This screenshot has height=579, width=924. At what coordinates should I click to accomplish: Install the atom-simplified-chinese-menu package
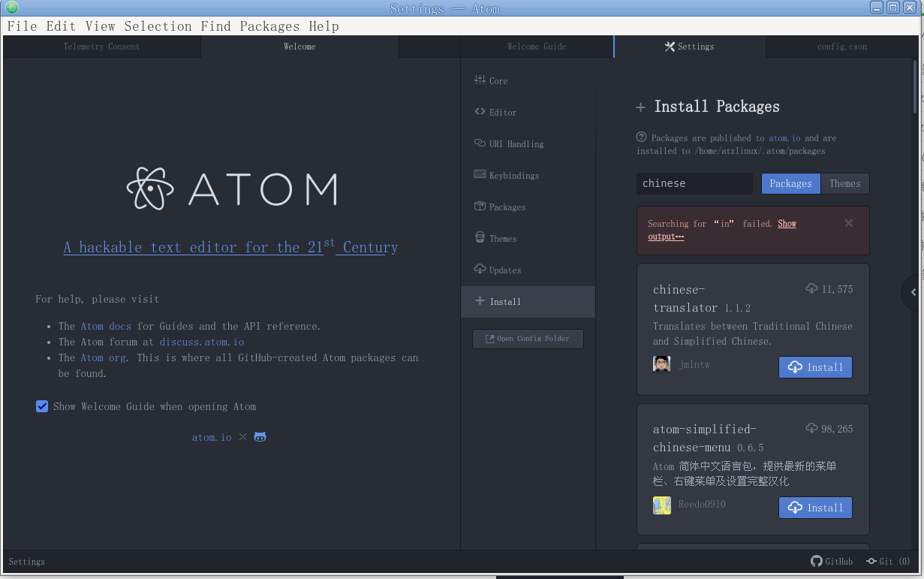coord(815,508)
